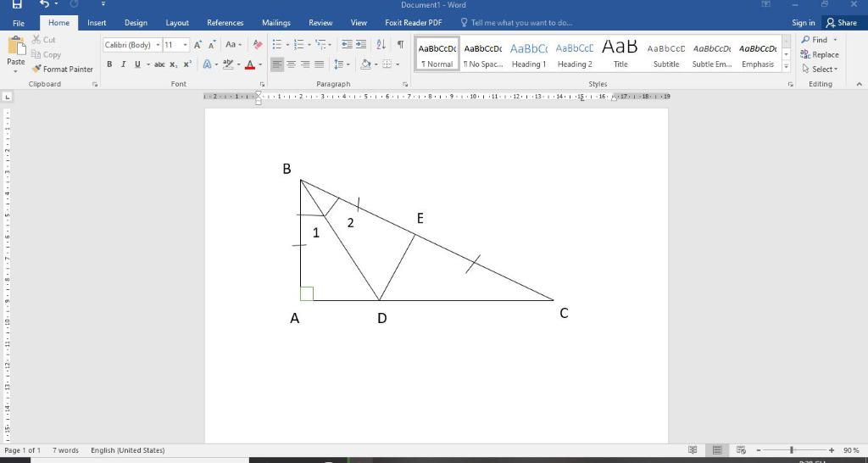
Task: Expand the Styles gallery More arrow
Action: tap(786, 66)
